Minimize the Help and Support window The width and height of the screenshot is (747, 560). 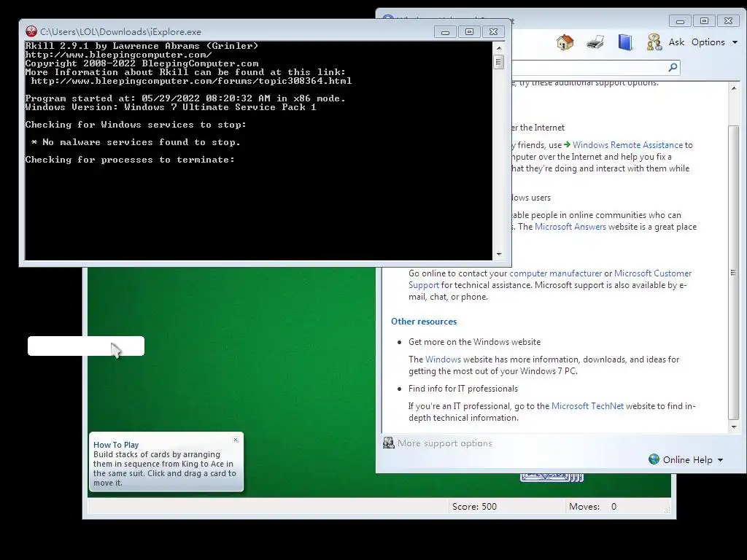tap(680, 21)
